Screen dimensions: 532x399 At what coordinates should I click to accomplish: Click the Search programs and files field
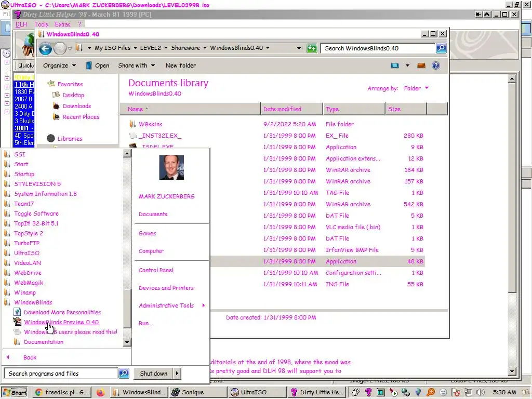(61, 374)
